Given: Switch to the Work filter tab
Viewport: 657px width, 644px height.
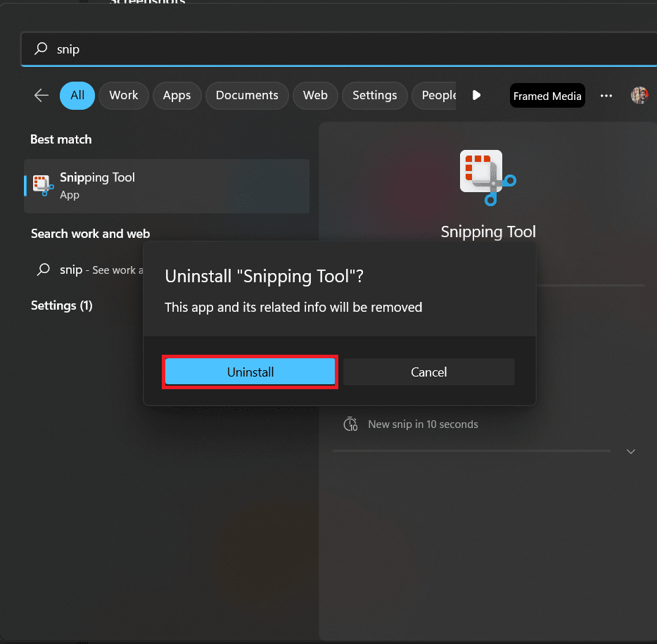Looking at the screenshot, I should pyautogui.click(x=124, y=96).
